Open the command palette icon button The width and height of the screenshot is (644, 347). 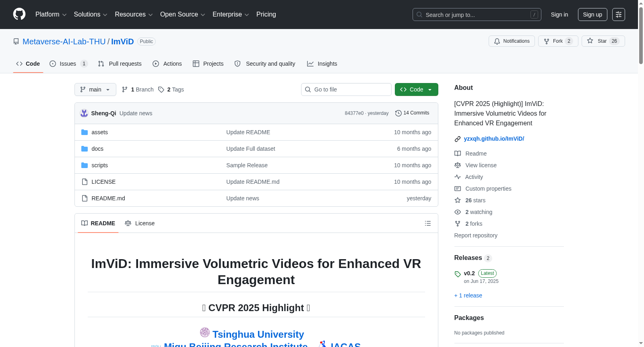click(x=619, y=15)
